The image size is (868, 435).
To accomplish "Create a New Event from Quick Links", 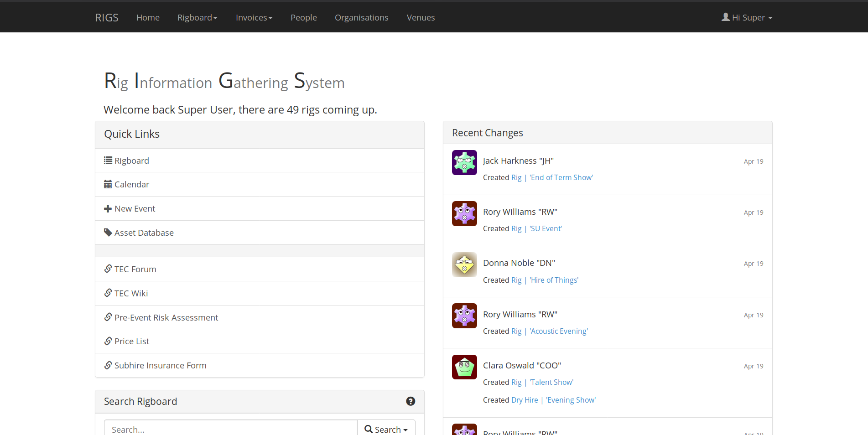I will (x=135, y=208).
